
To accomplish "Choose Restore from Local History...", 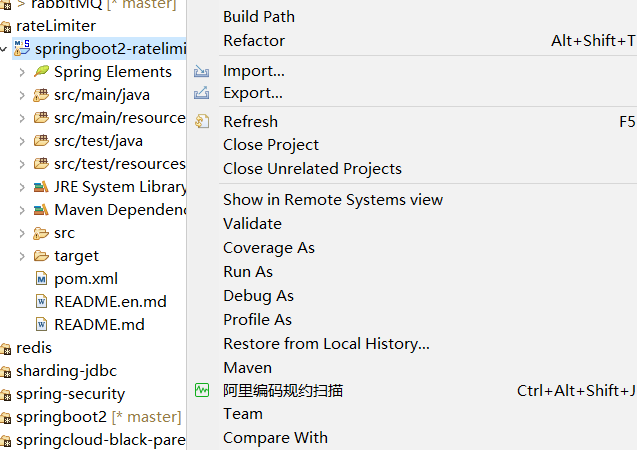I will pyautogui.click(x=326, y=344).
